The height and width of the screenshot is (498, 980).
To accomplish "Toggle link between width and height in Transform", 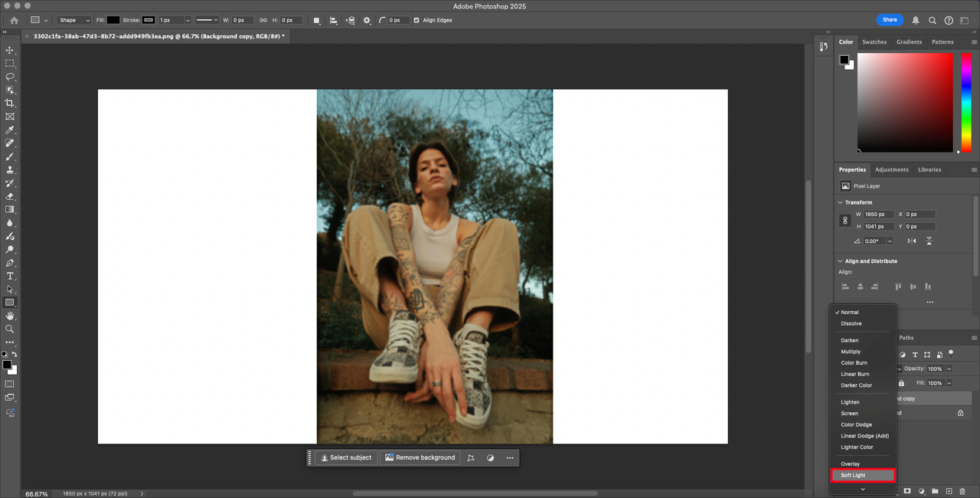I will tap(845, 221).
